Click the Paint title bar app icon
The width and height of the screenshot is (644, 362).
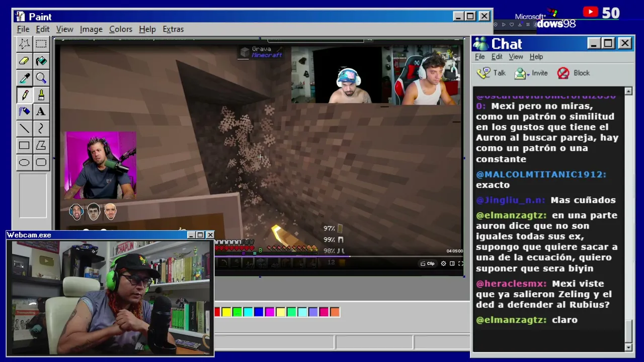click(x=20, y=17)
